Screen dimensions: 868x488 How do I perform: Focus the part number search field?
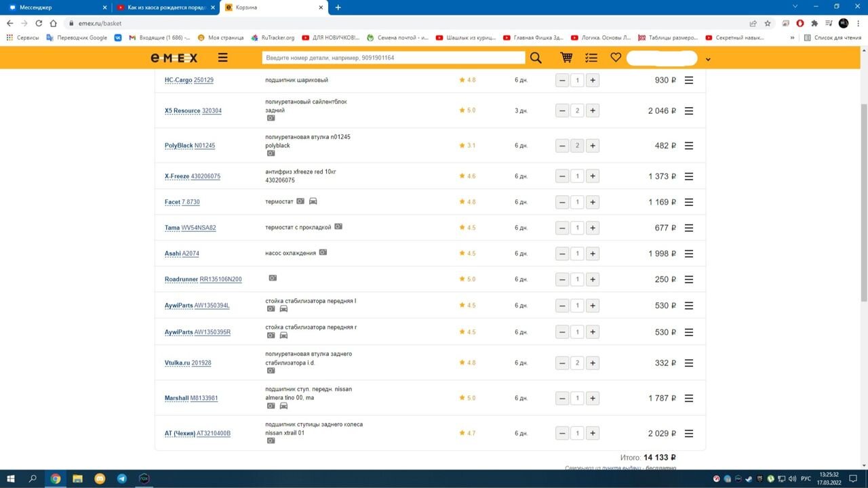393,58
